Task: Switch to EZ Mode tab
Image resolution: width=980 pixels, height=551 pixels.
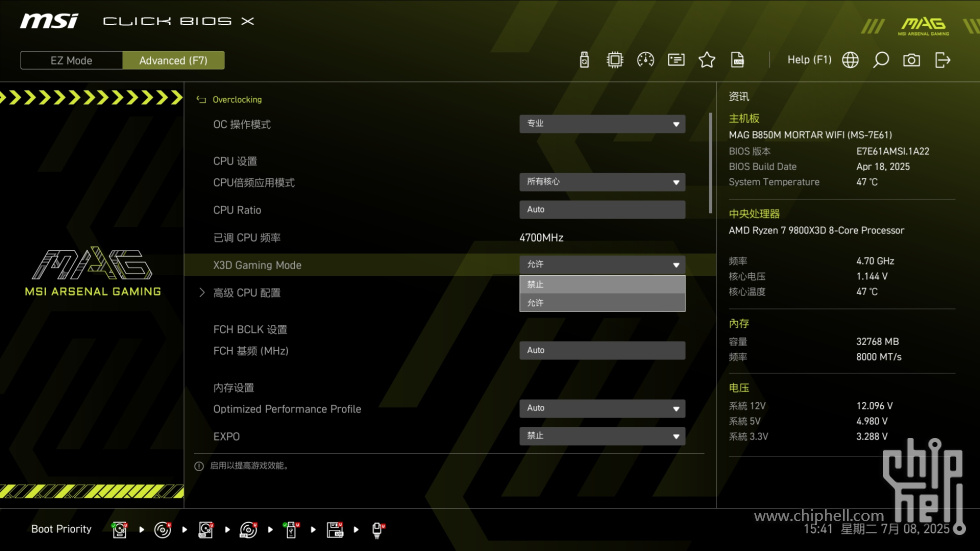Action: coord(71,61)
